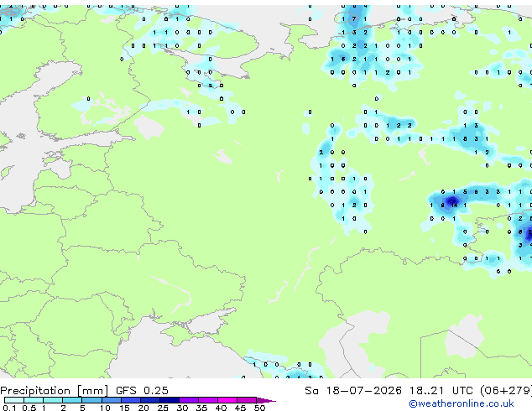532x411 pixels.
Task: Click the above-50 arrow tip of legend
Action: [x=266, y=400]
